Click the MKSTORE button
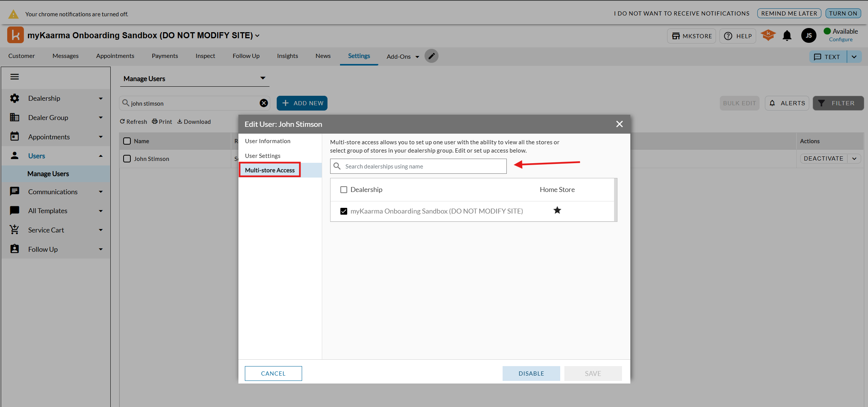Image resolution: width=868 pixels, height=407 pixels. (692, 36)
